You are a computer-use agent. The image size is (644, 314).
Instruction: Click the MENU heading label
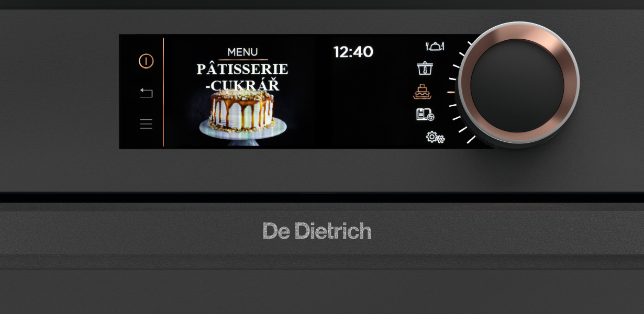point(242,52)
